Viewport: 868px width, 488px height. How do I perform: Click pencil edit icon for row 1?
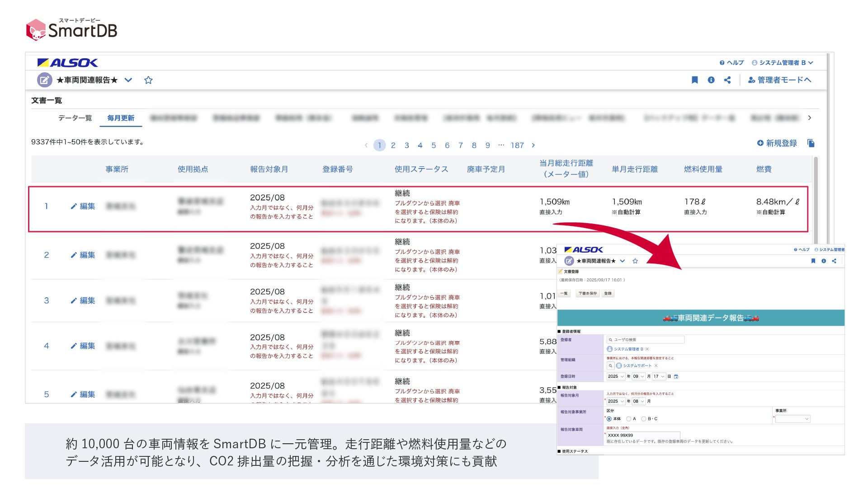click(x=74, y=206)
